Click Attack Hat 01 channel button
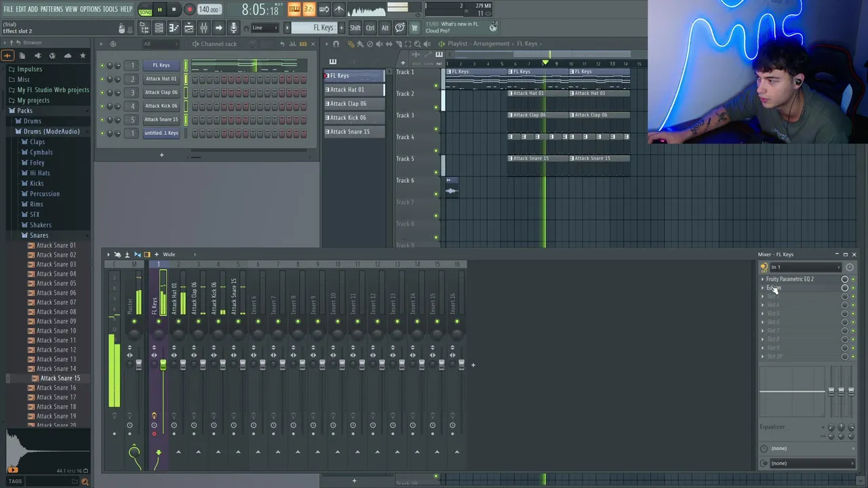This screenshot has height=488, width=868. click(161, 79)
